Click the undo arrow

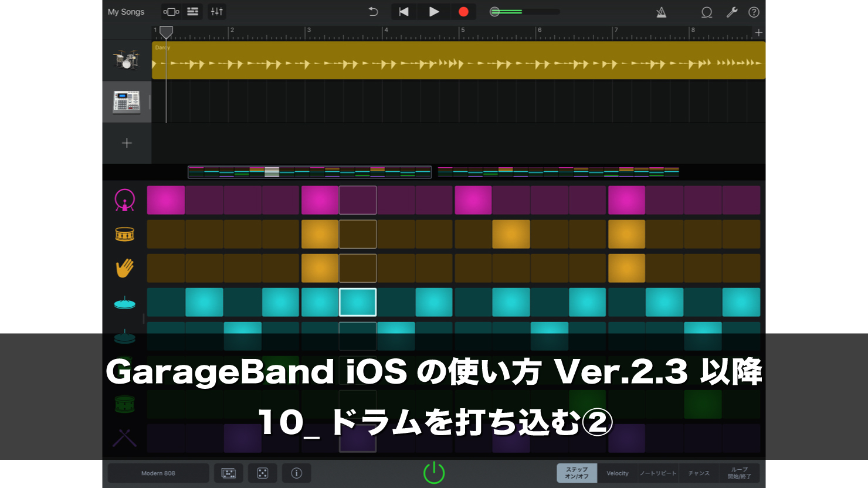click(373, 12)
